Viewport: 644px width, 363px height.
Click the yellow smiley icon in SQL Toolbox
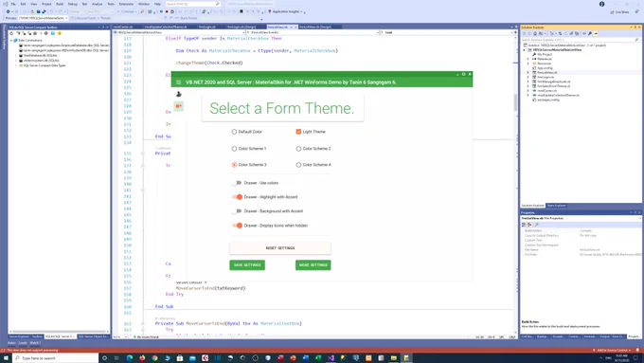click(x=60, y=33)
